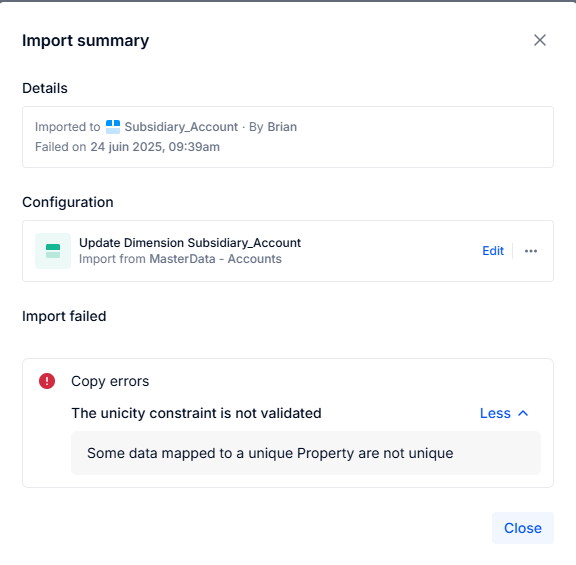Click the By Brian author text
Screen dimensions: 576x565
point(273,127)
